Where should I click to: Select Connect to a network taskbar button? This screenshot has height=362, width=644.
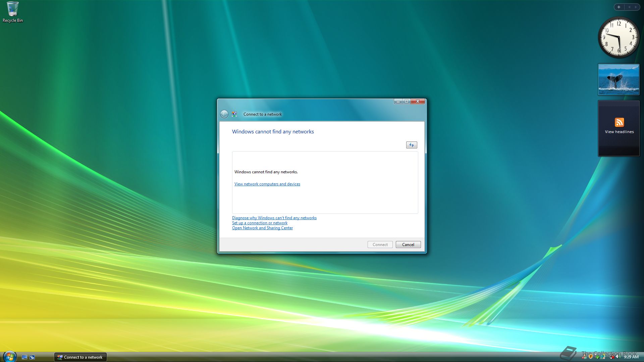(x=80, y=357)
